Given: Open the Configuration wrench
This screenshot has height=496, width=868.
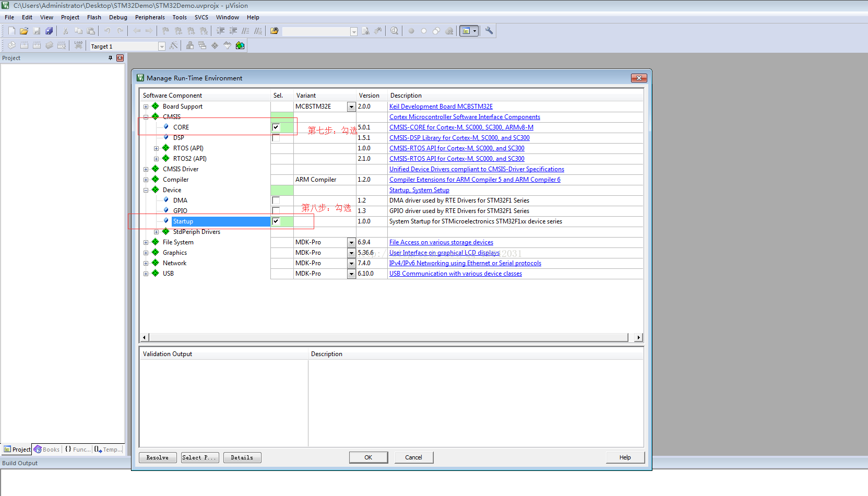Looking at the screenshot, I should pyautogui.click(x=489, y=31).
